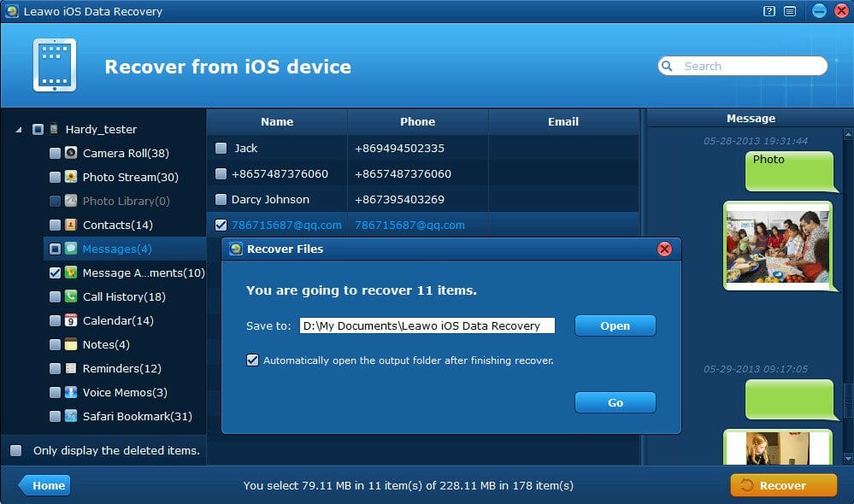Select the Contacts icon in sidebar
This screenshot has width=854, height=504.
[x=72, y=226]
